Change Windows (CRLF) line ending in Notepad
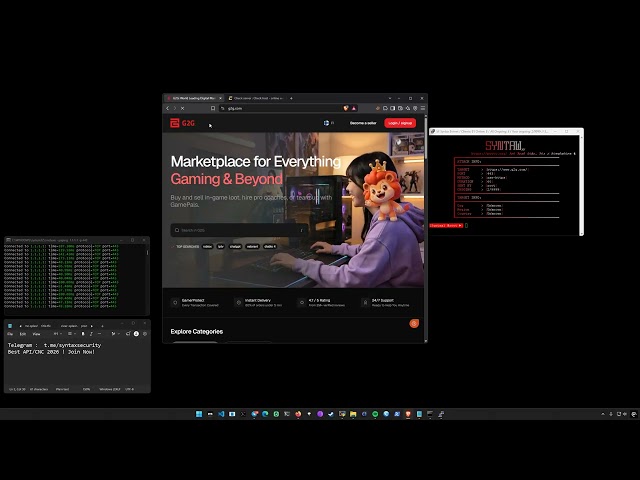 110,389
